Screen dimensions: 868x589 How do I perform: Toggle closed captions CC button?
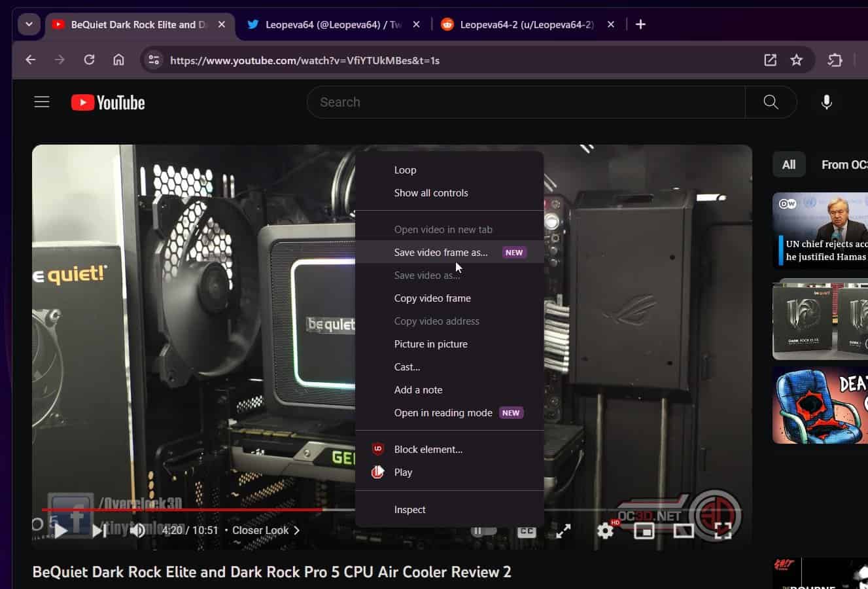pos(527,531)
